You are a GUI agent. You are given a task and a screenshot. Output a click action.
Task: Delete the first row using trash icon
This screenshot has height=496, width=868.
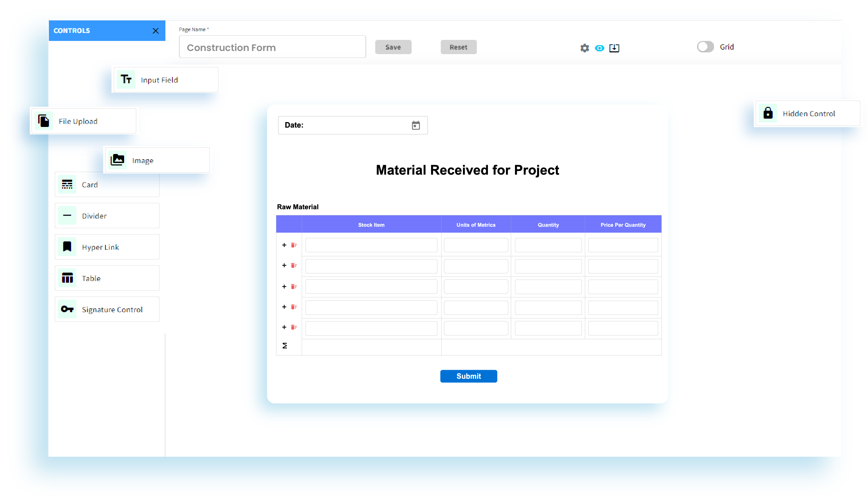point(294,245)
